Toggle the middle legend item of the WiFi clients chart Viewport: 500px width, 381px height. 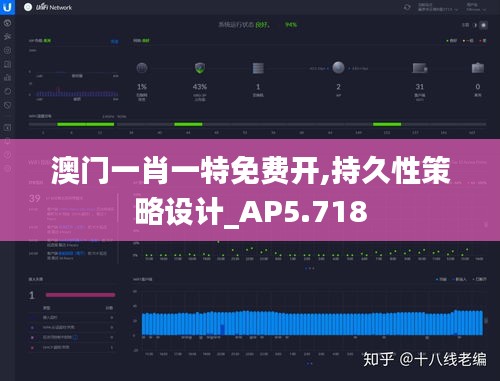click(459, 279)
